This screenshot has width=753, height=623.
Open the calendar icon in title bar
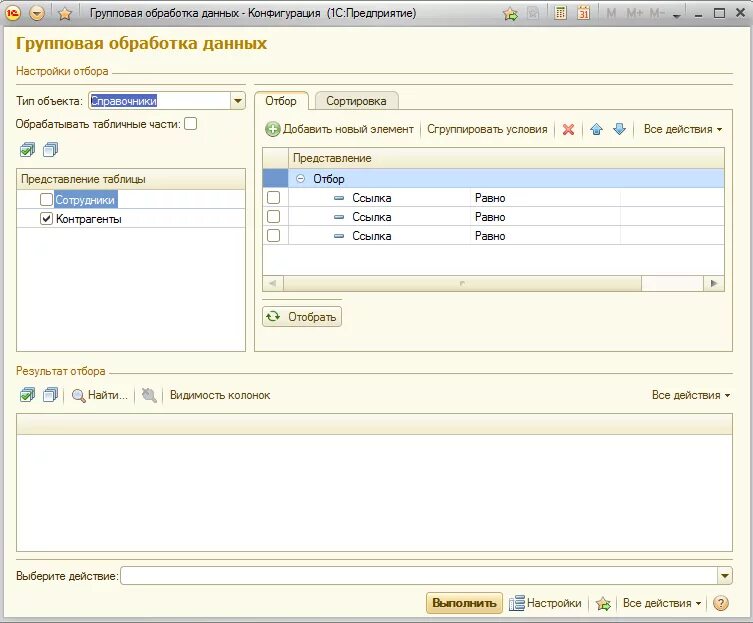[583, 13]
